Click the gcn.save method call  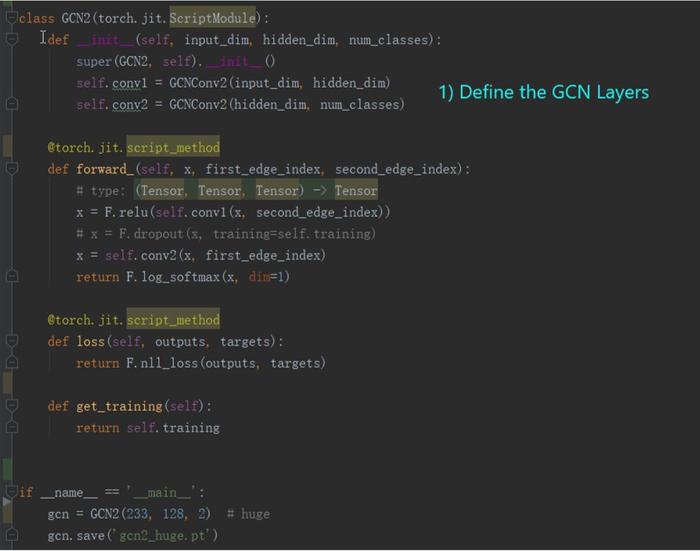(76, 535)
